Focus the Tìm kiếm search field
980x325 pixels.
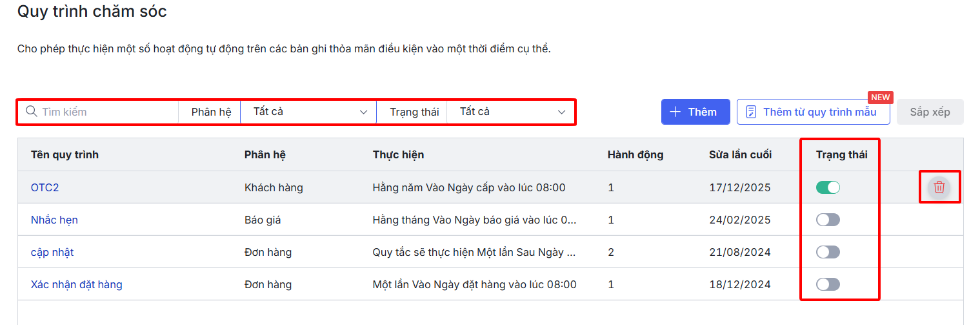[x=106, y=112]
